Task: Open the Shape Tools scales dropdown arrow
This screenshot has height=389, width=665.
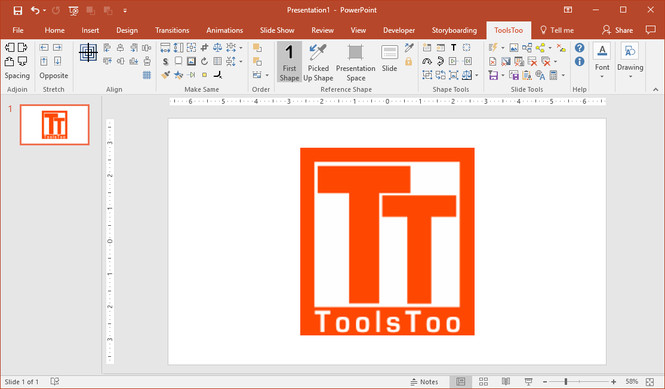Action: (x=477, y=76)
